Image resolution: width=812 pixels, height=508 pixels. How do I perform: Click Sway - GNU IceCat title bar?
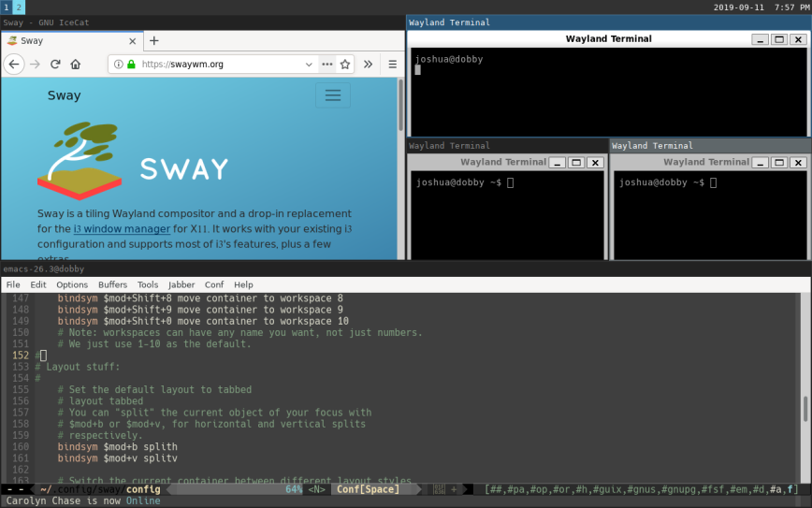(203, 22)
